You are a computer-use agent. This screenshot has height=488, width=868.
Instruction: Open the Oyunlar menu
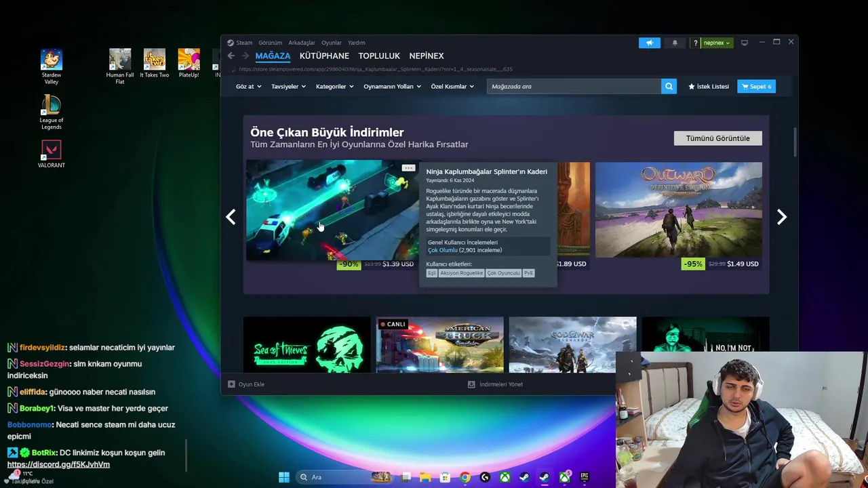click(x=332, y=43)
